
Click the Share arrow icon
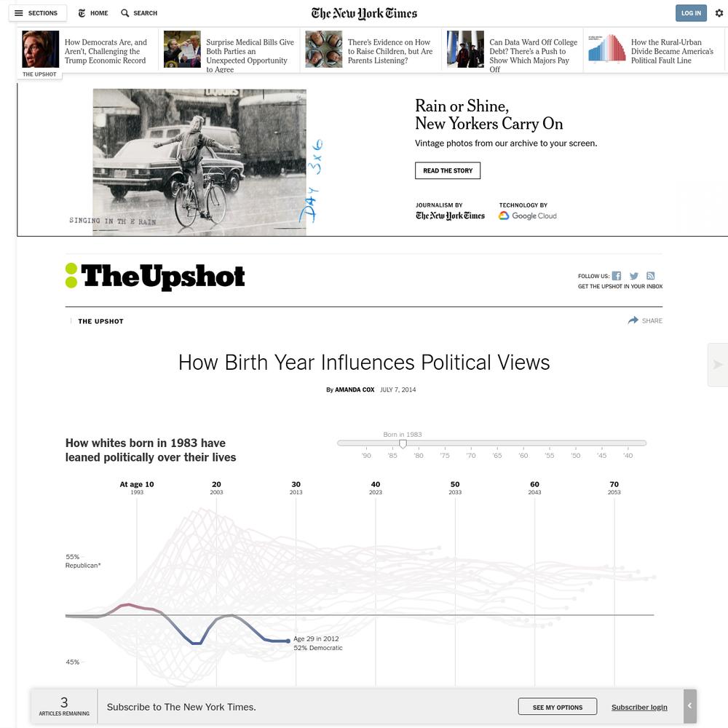click(x=633, y=320)
